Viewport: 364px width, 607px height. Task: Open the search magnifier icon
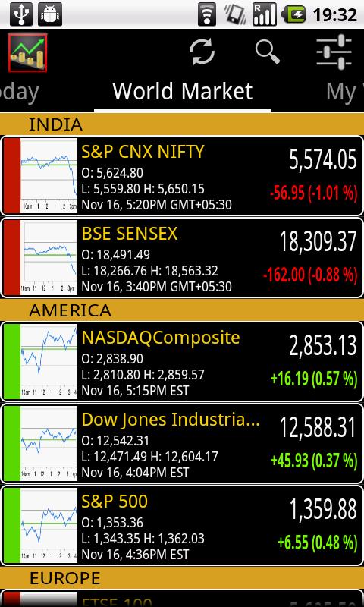(x=267, y=51)
